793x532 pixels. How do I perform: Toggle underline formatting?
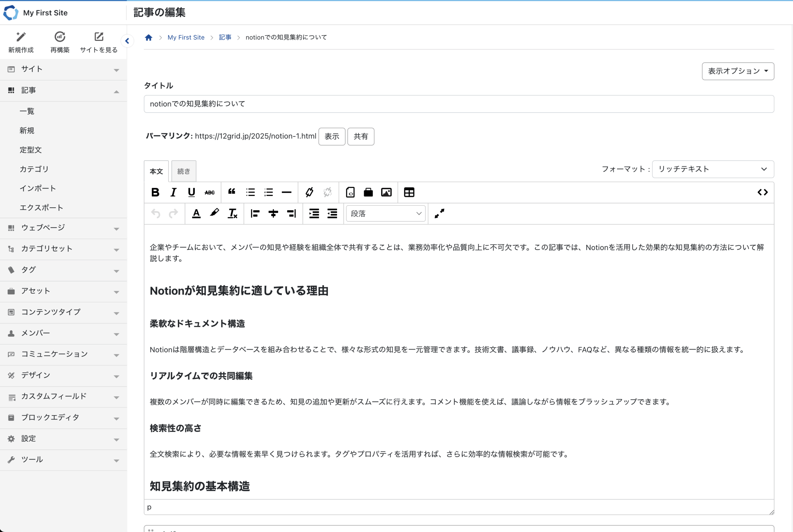point(191,192)
